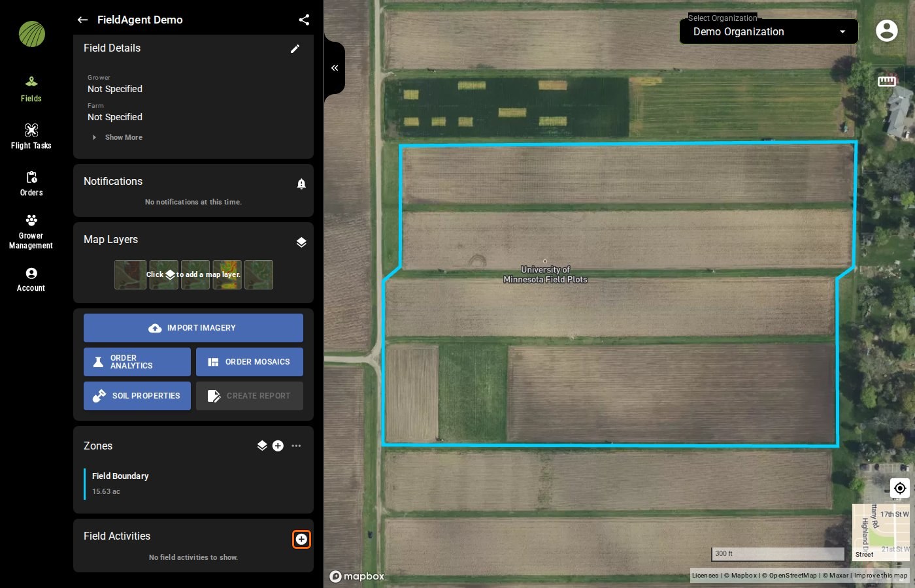Share the FieldAgent Demo field

304,20
